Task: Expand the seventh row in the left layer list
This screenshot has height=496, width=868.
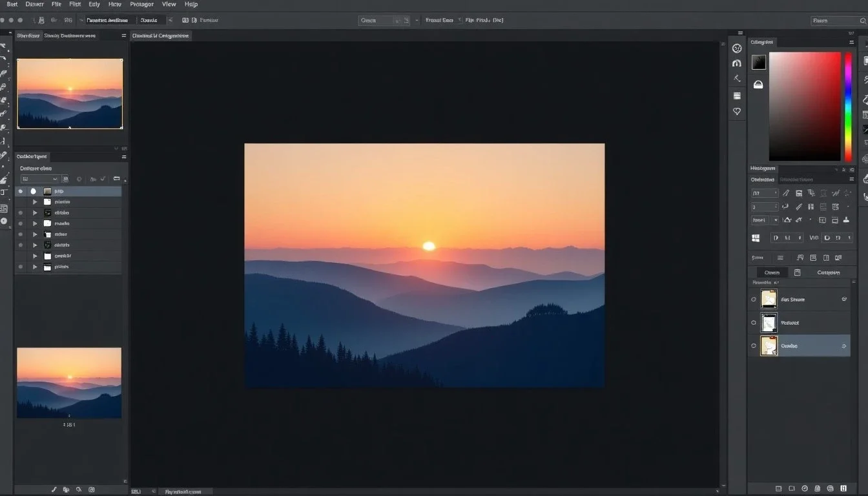Action: coord(35,256)
